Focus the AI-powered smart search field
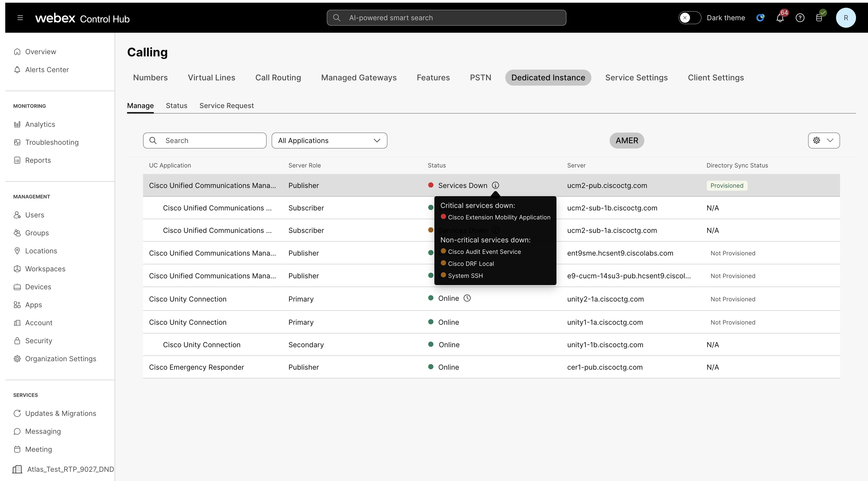868x481 pixels. (x=446, y=18)
